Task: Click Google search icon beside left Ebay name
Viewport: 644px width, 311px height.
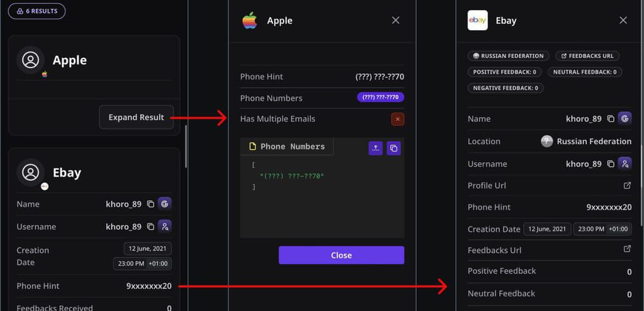Action: point(165,204)
